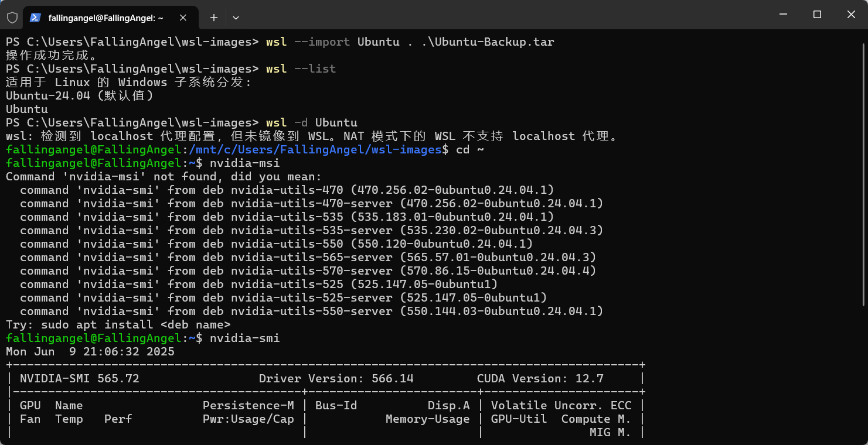Screen dimensions: 868x445
Task: Click the 'nvidia-utils-565-server' suggestion line
Action: tap(308, 258)
